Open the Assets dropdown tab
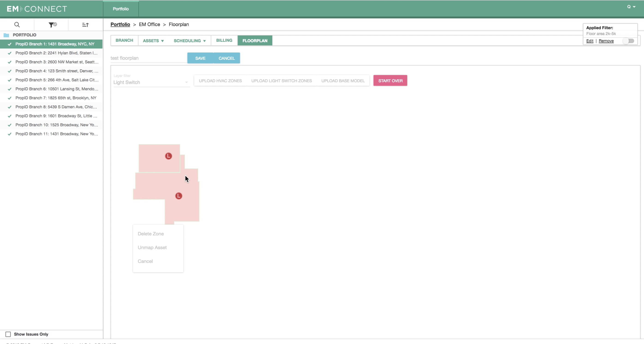This screenshot has height=344, width=644. point(153,41)
